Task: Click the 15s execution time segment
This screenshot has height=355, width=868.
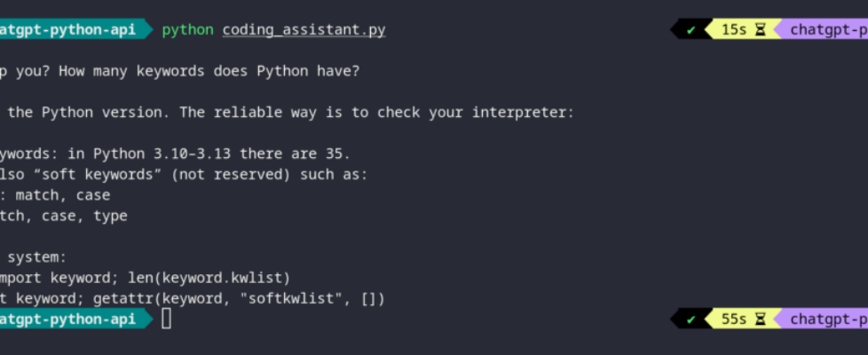Action: pos(734,30)
